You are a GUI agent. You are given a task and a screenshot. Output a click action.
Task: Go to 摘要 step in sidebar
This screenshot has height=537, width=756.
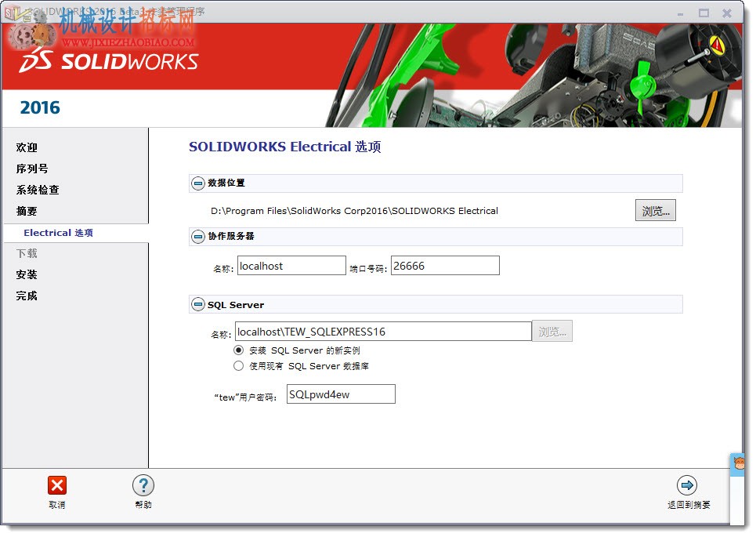point(27,212)
